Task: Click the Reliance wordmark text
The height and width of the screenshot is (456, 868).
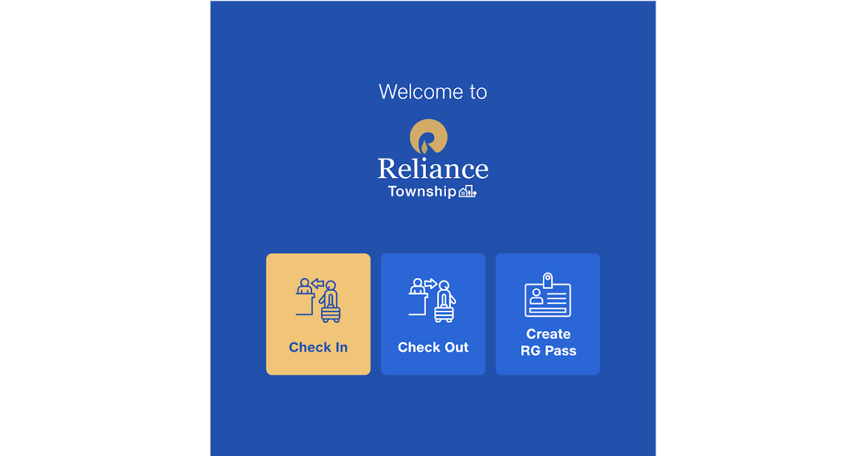Action: pyautogui.click(x=433, y=169)
